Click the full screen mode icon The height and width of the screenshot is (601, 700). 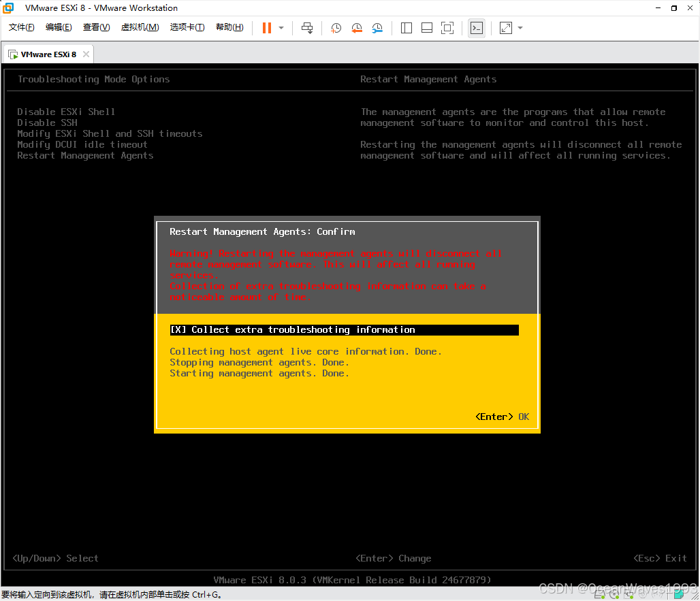[x=447, y=28]
